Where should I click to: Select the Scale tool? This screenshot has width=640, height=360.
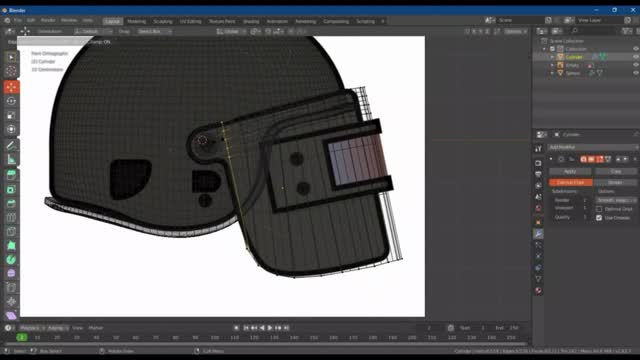click(x=11, y=115)
